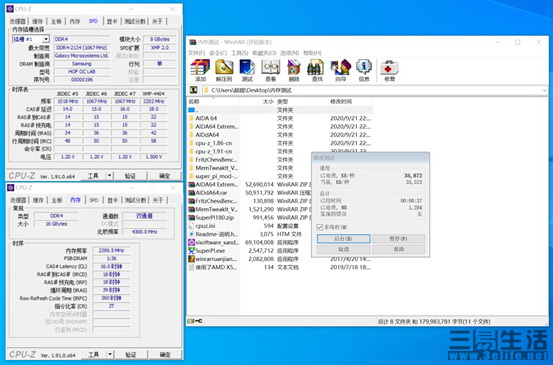Click the WinRAR 添加 (Add) toolbar icon

pos(200,70)
